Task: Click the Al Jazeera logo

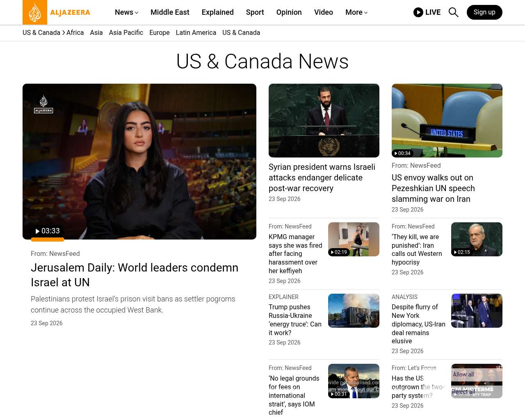Action: [57, 12]
